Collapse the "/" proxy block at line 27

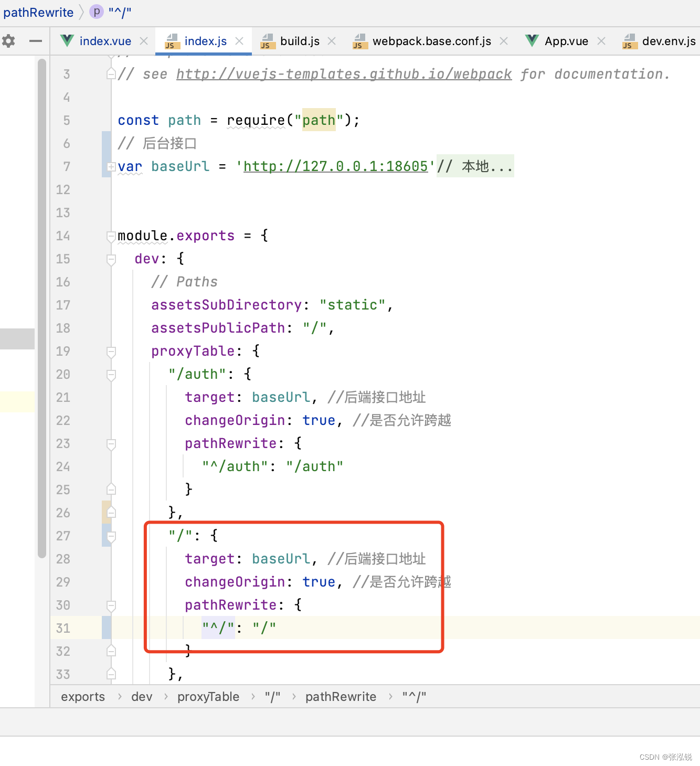(111, 537)
